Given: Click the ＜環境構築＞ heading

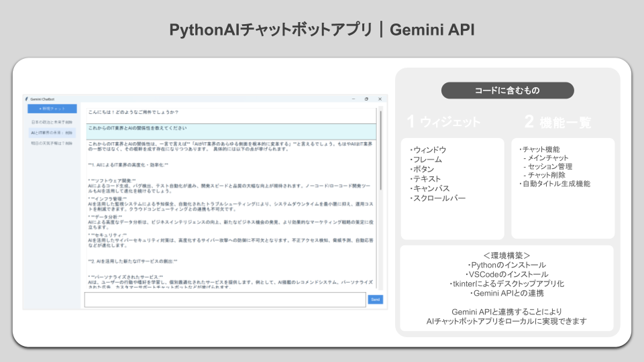Looking at the screenshot, I should click(x=507, y=255).
